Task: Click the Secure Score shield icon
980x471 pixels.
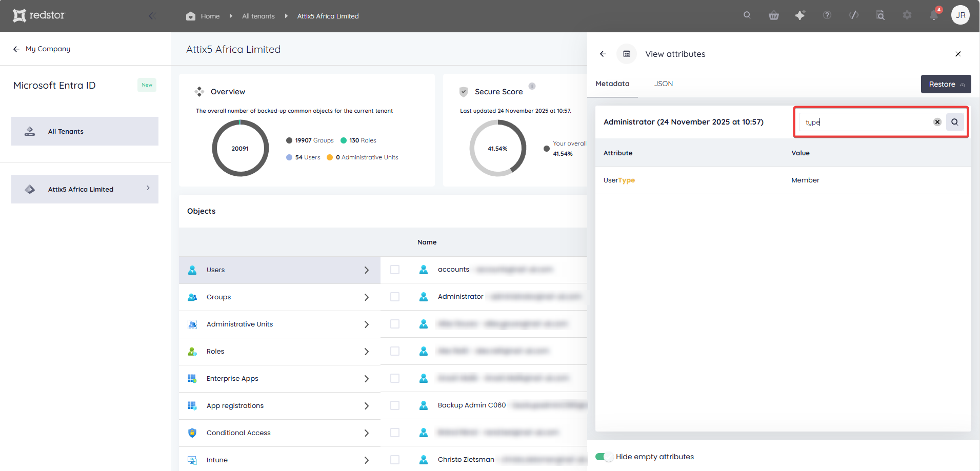Action: (464, 92)
